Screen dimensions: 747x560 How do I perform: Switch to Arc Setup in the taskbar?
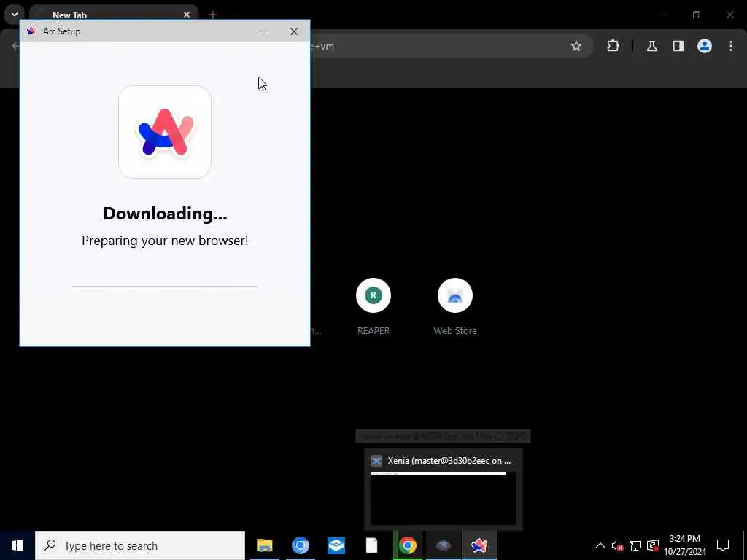479,545
